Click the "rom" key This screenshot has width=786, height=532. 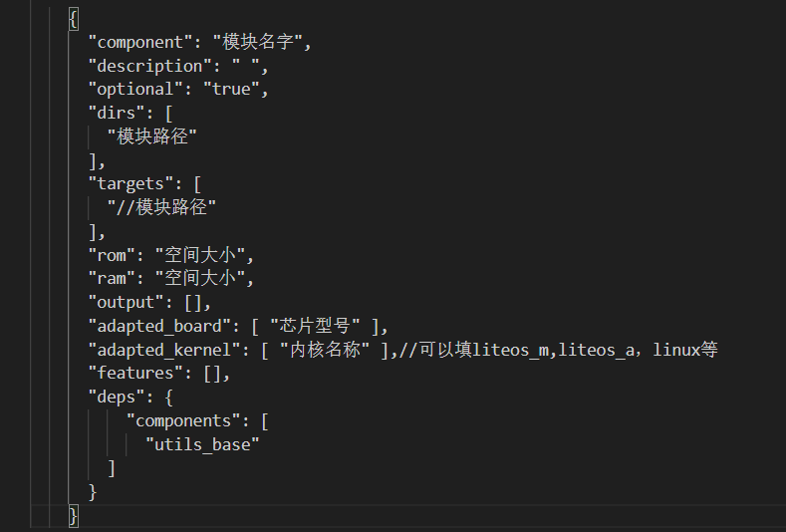[x=112, y=255]
